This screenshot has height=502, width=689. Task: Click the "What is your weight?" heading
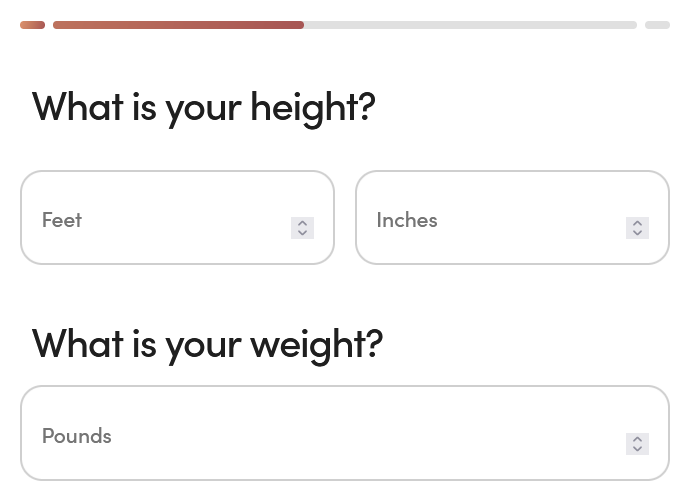point(208,343)
